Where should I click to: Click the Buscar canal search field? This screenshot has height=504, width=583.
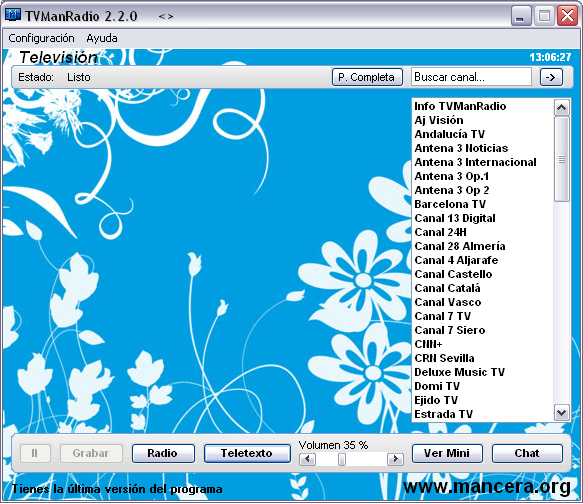point(471,77)
